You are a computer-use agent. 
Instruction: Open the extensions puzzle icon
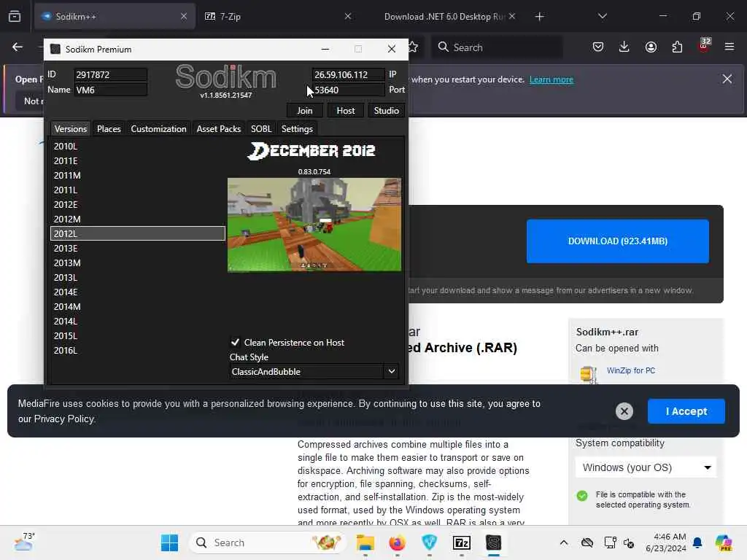677,47
